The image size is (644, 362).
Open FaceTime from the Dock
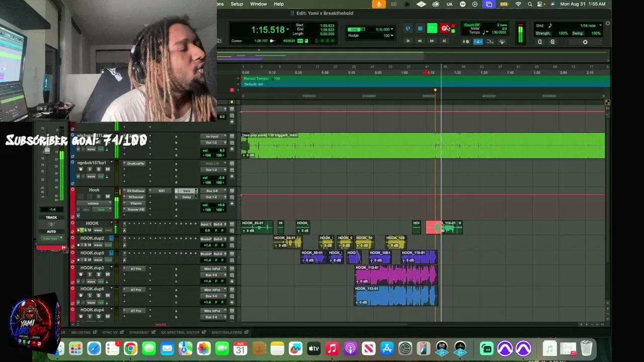coord(222,348)
